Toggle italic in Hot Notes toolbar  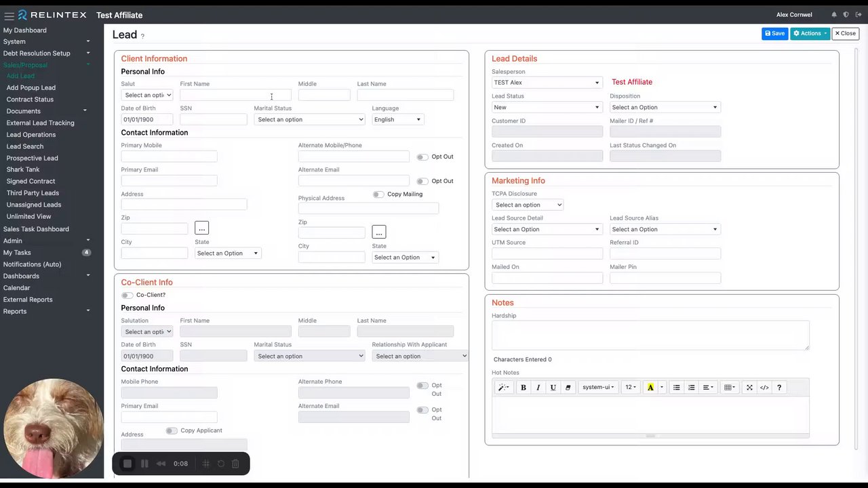tap(538, 388)
